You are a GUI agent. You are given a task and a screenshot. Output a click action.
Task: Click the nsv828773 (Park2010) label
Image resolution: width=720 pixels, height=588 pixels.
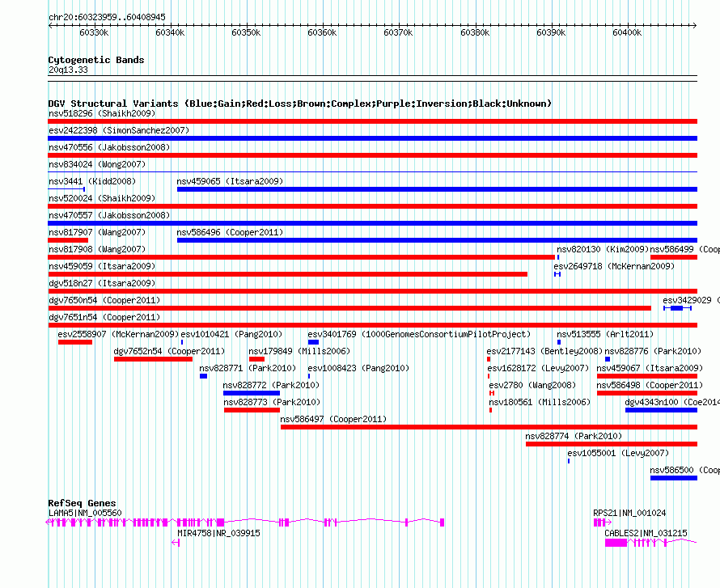point(273,402)
